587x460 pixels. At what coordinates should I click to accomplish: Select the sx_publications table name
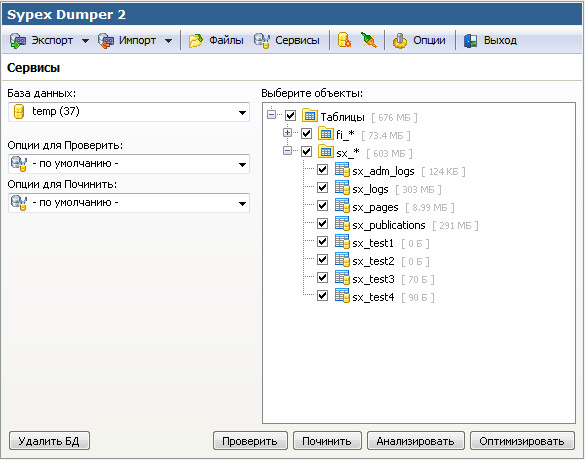(389, 225)
